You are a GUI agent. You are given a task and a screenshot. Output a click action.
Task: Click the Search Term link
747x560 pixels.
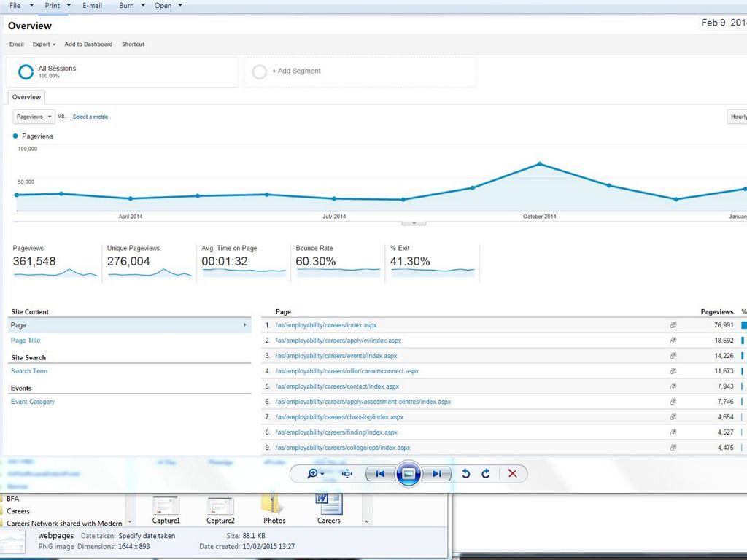[29, 371]
